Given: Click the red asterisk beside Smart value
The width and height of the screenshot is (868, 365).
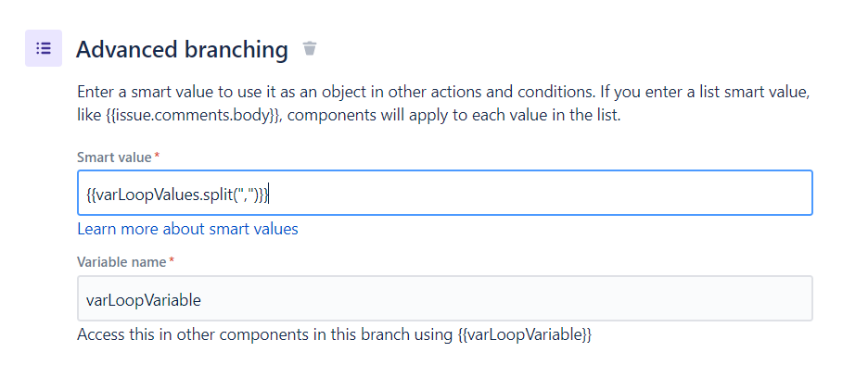Looking at the screenshot, I should pos(158,156).
